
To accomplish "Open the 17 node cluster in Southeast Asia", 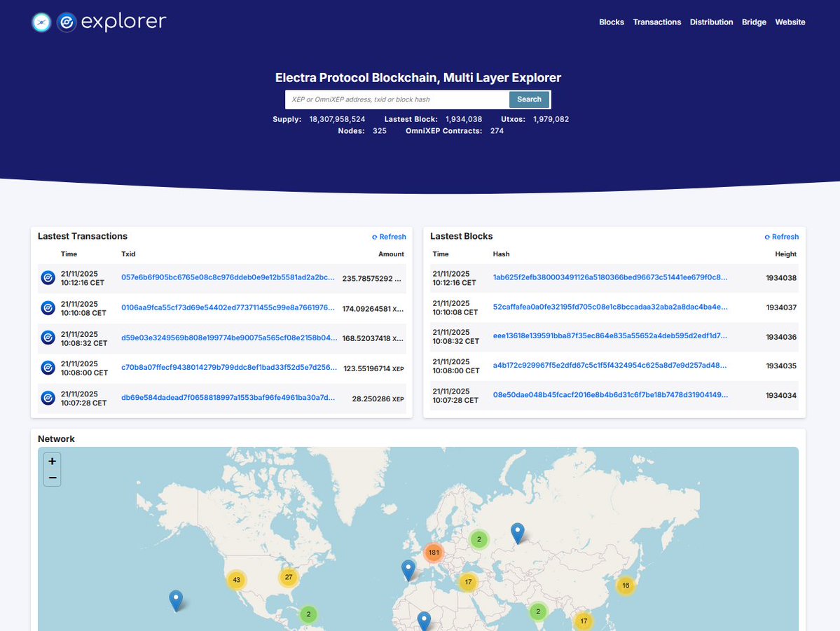I will pos(584,620).
